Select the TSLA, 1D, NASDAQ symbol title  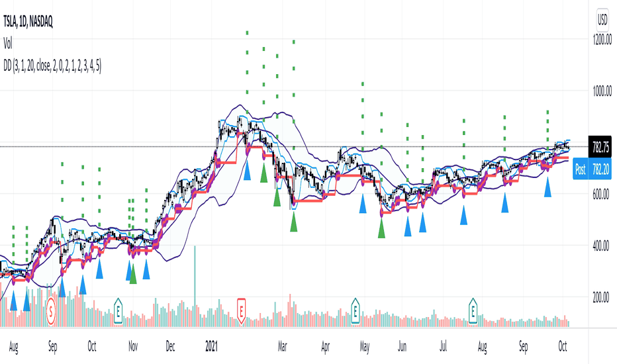[28, 22]
